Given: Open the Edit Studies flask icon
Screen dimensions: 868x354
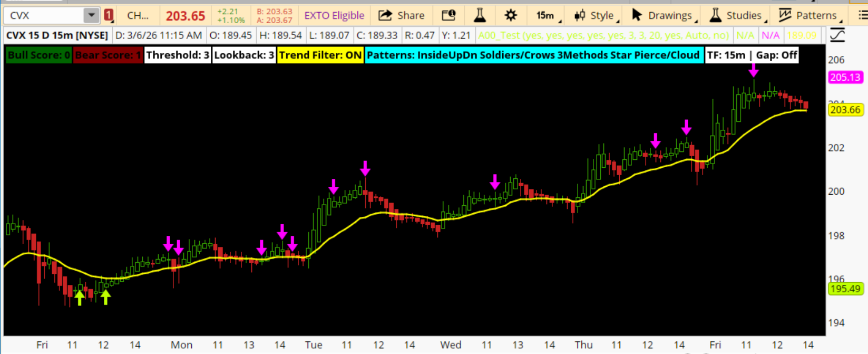Looking at the screenshot, I should click(x=480, y=15).
